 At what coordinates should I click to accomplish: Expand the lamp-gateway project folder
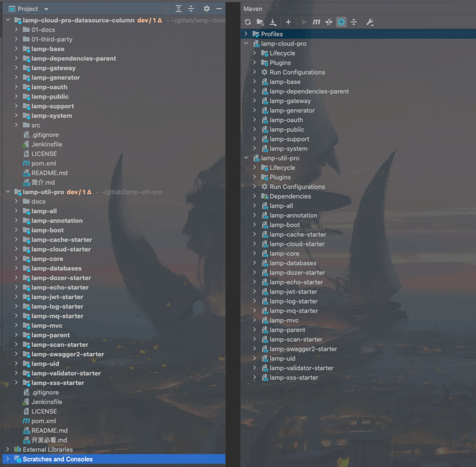click(16, 68)
